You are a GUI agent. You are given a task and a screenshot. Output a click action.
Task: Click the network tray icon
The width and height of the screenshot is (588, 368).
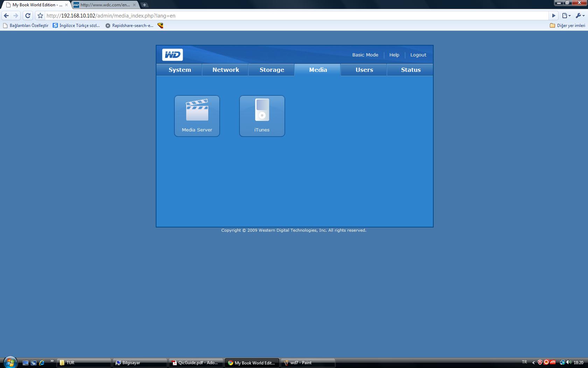coord(562,362)
